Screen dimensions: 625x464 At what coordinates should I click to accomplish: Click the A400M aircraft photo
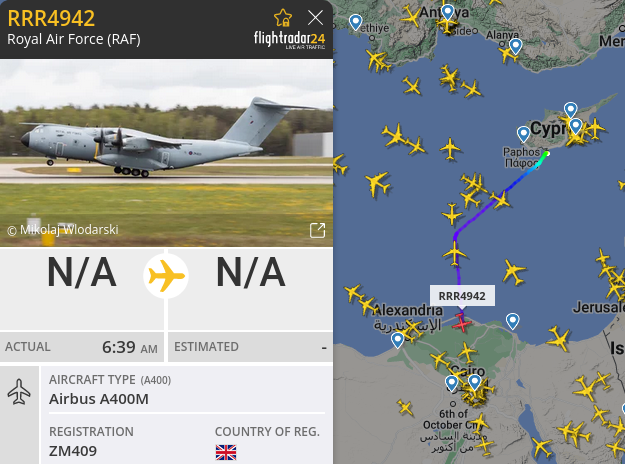(166, 152)
